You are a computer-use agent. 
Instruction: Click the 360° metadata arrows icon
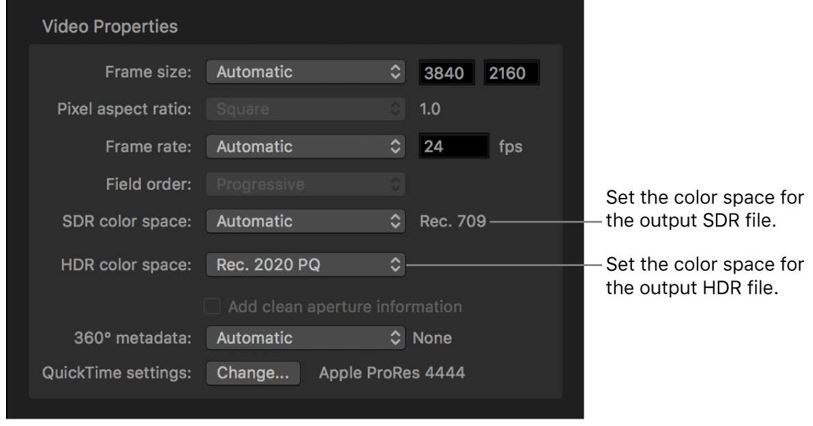pyautogui.click(x=395, y=339)
